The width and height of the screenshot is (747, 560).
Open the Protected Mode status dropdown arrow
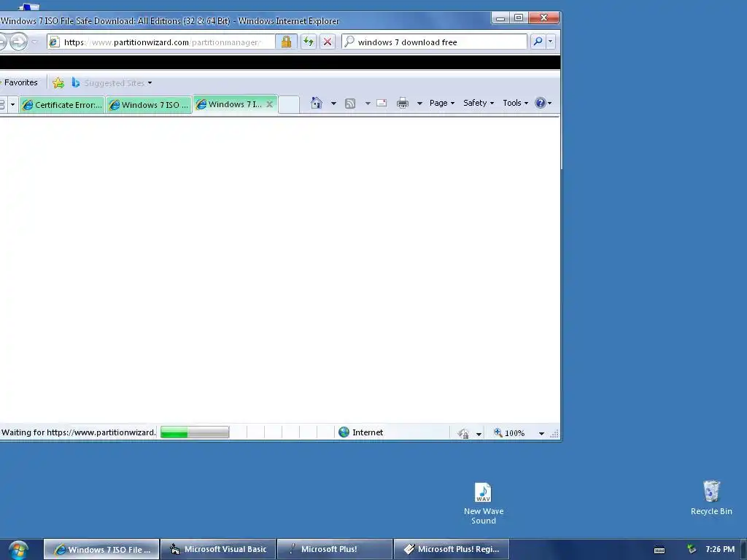click(479, 434)
